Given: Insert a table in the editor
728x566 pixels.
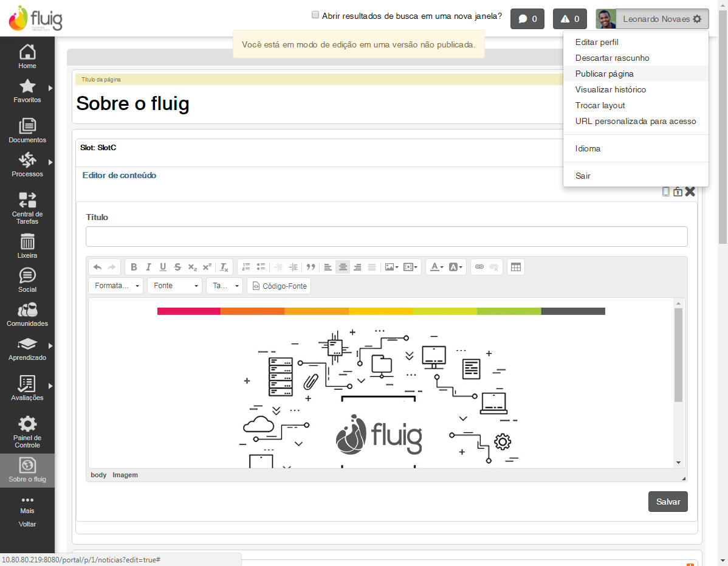Looking at the screenshot, I should point(515,267).
